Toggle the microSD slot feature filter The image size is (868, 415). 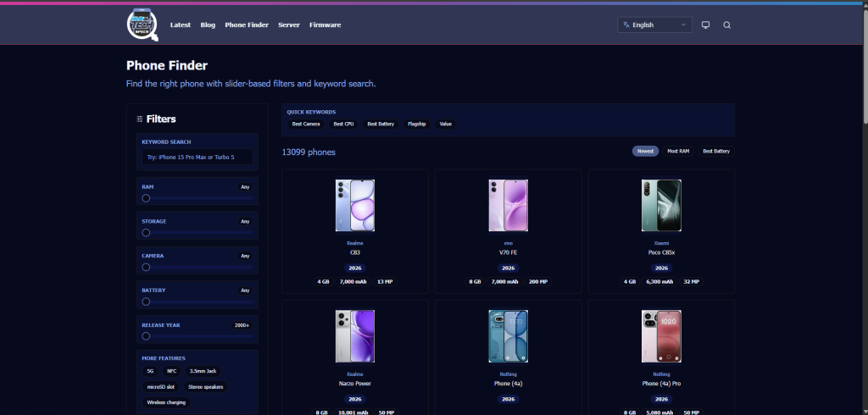(x=161, y=387)
